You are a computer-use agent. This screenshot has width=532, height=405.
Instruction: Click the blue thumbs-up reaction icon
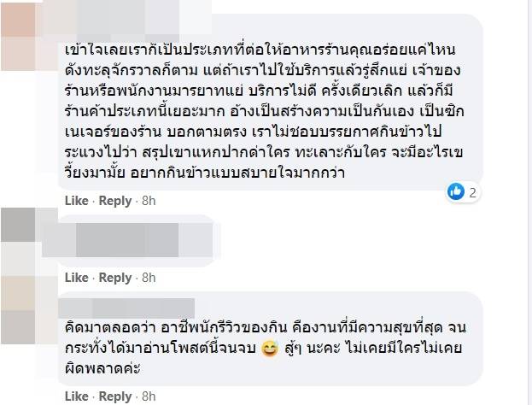coord(456,193)
